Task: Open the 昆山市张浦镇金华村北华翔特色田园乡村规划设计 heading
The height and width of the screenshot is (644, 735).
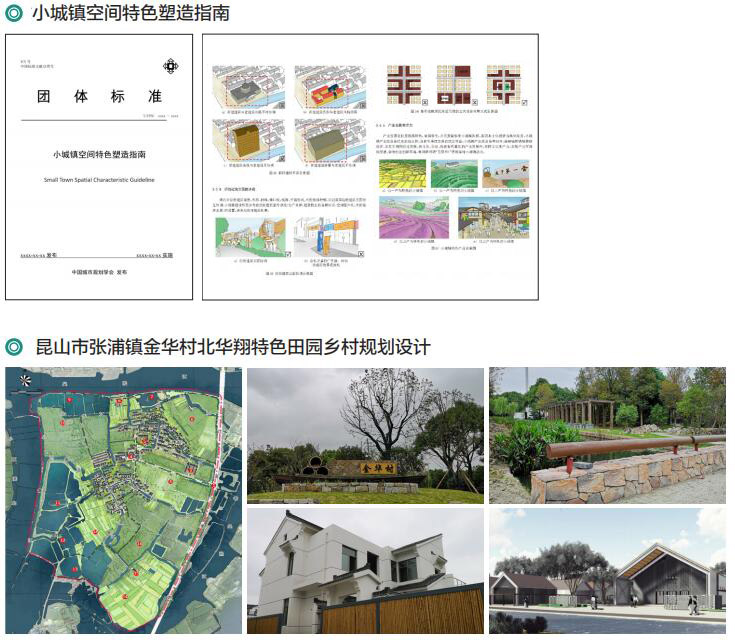Action: point(232,347)
